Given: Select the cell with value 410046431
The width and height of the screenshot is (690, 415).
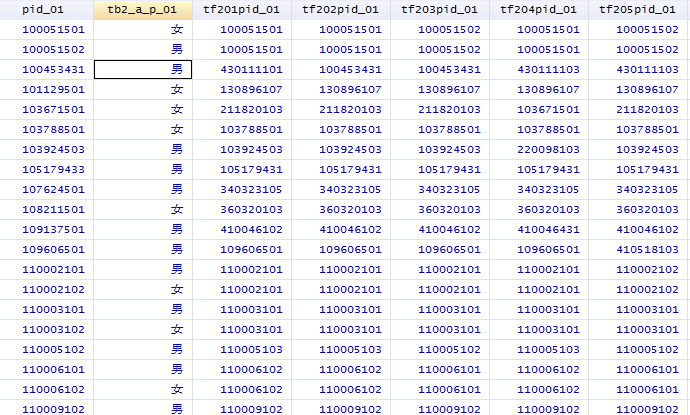Looking at the screenshot, I should point(539,230).
